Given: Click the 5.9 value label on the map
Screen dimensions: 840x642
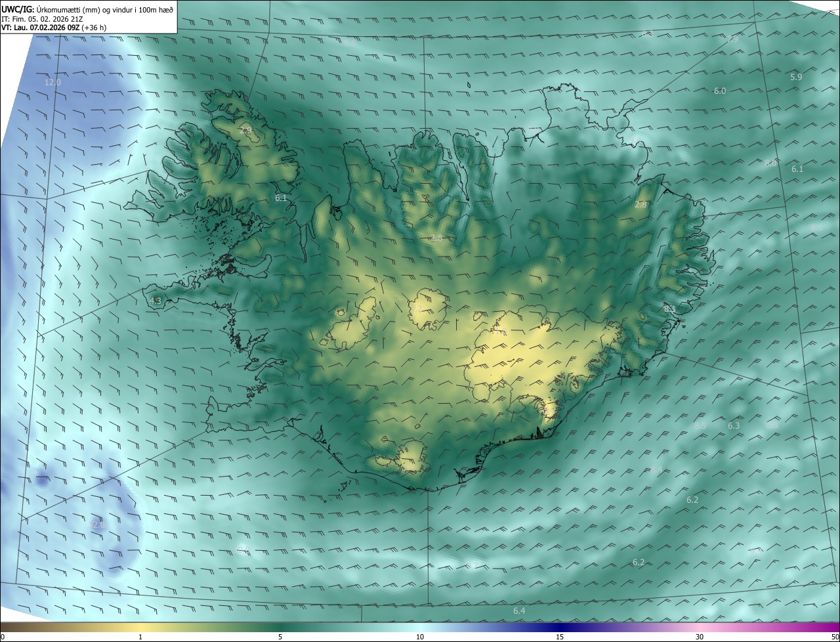Looking at the screenshot, I should [796, 77].
